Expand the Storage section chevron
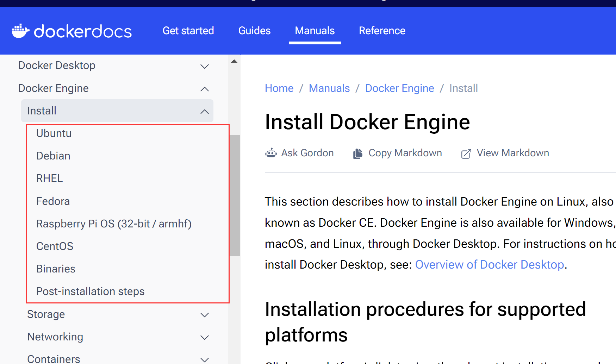Viewport: 616px width, 364px height. click(x=205, y=315)
